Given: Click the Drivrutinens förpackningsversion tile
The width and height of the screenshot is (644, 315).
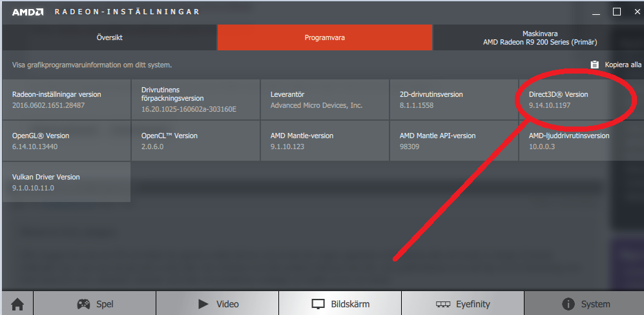Looking at the screenshot, I should point(196,99).
